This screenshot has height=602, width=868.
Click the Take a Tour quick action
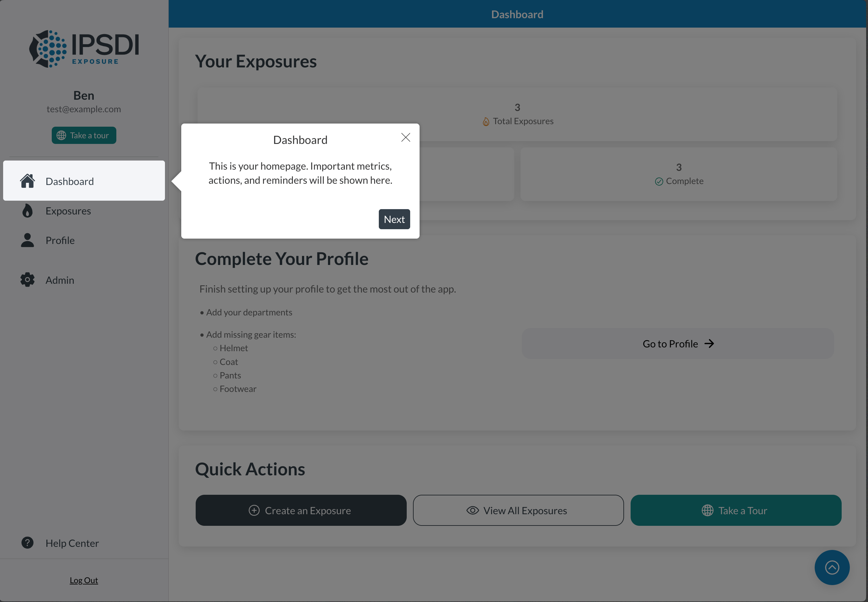tap(736, 510)
